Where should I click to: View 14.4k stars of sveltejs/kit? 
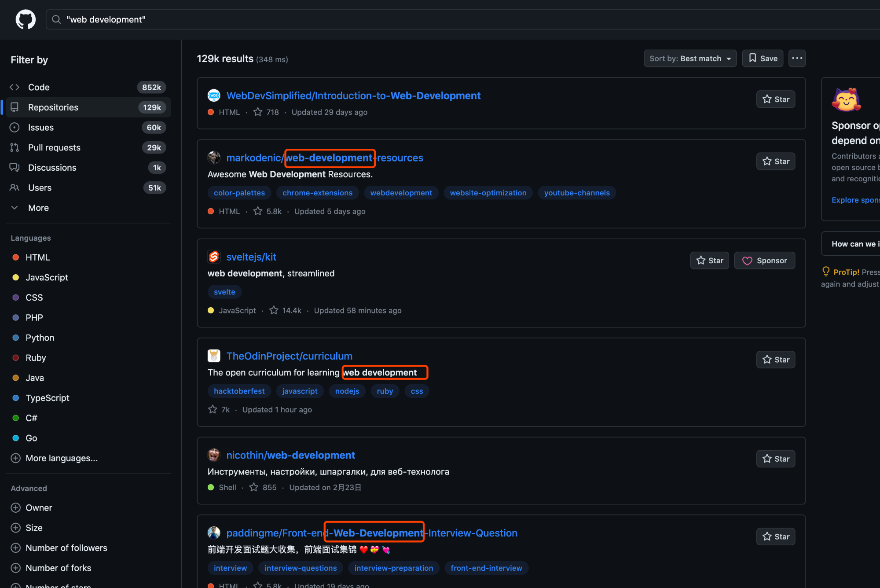pyautogui.click(x=285, y=310)
